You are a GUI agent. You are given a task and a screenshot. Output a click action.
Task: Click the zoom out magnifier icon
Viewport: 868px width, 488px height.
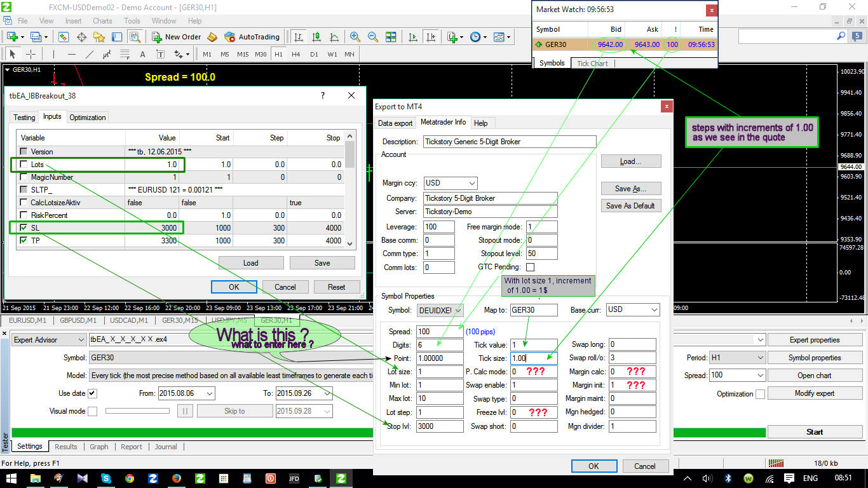(x=373, y=37)
